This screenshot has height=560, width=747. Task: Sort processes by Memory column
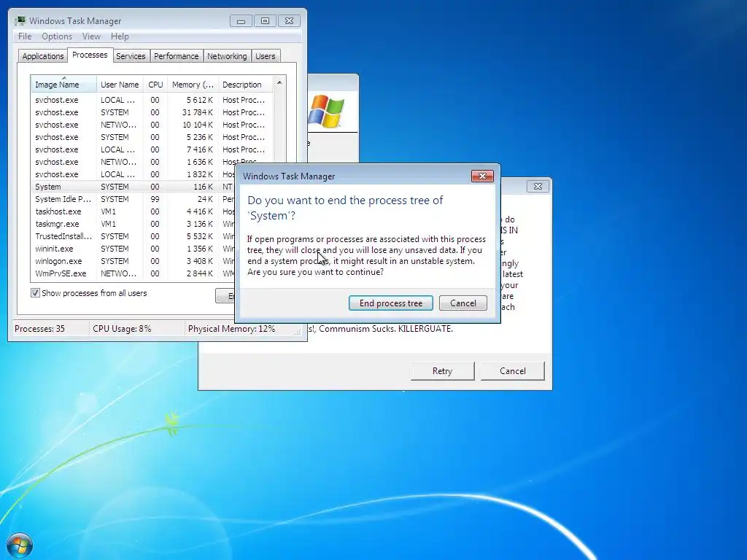[x=193, y=85]
